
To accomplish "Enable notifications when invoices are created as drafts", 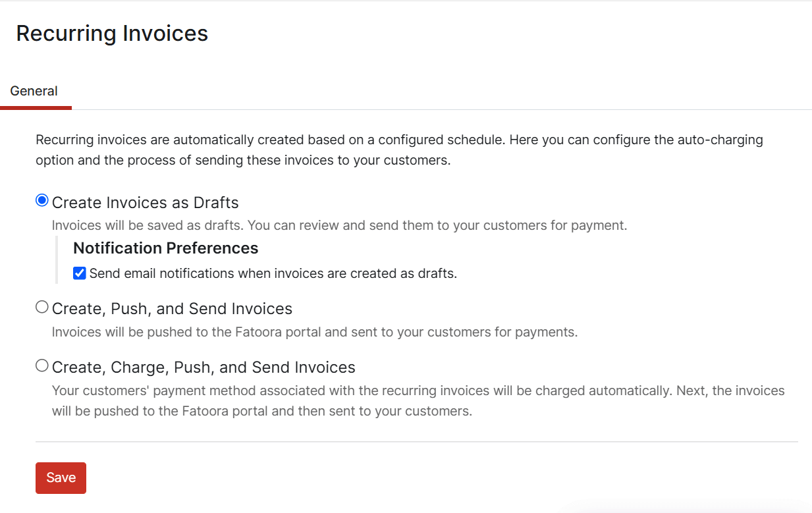I will [79, 273].
